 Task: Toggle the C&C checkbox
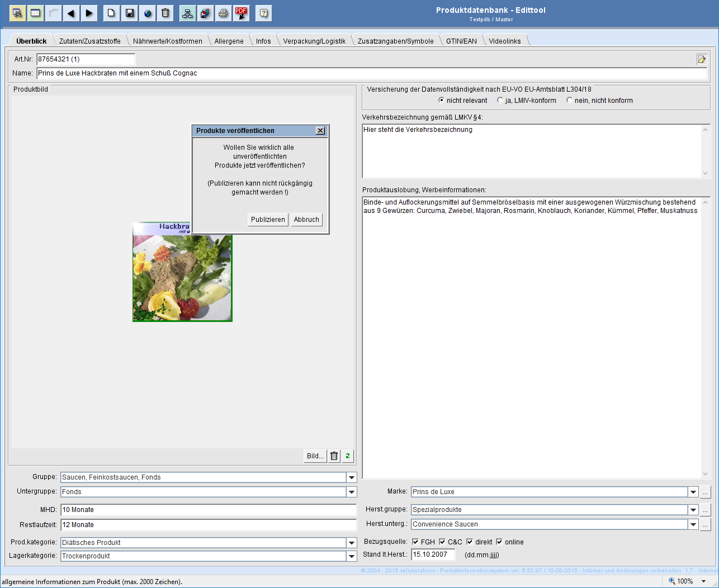[x=442, y=542]
